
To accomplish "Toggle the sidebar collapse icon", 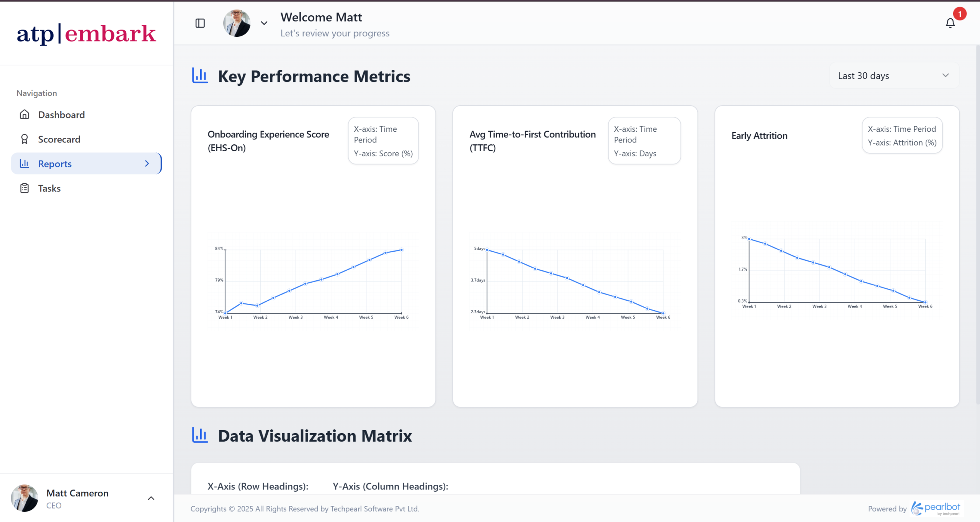I will pos(200,23).
